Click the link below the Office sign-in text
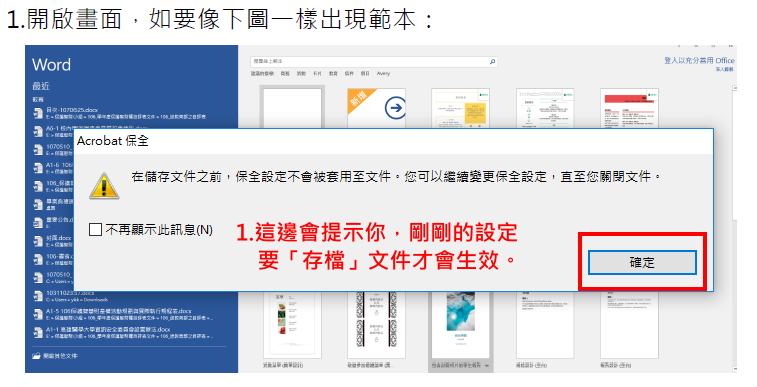 (x=724, y=69)
